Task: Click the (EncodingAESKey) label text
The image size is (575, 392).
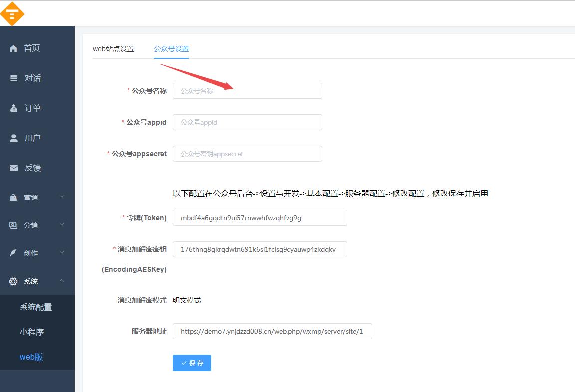Action: (134, 270)
